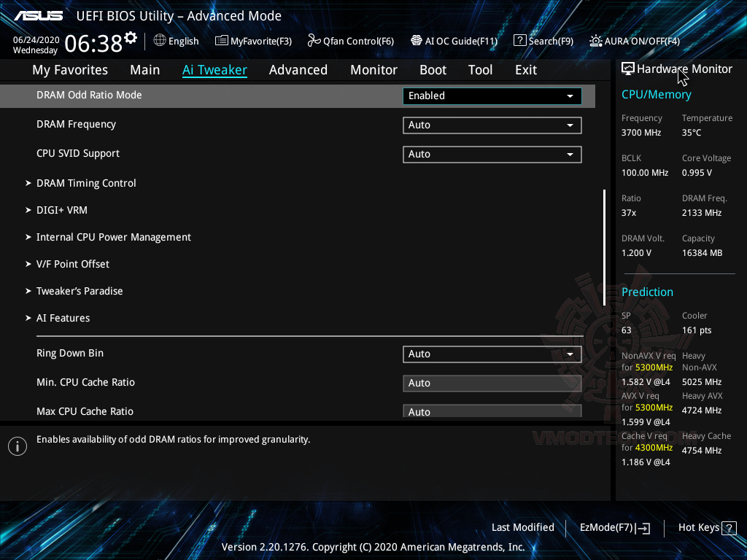Image resolution: width=747 pixels, height=560 pixels.
Task: Switch to the Monitor tab
Action: tap(373, 69)
